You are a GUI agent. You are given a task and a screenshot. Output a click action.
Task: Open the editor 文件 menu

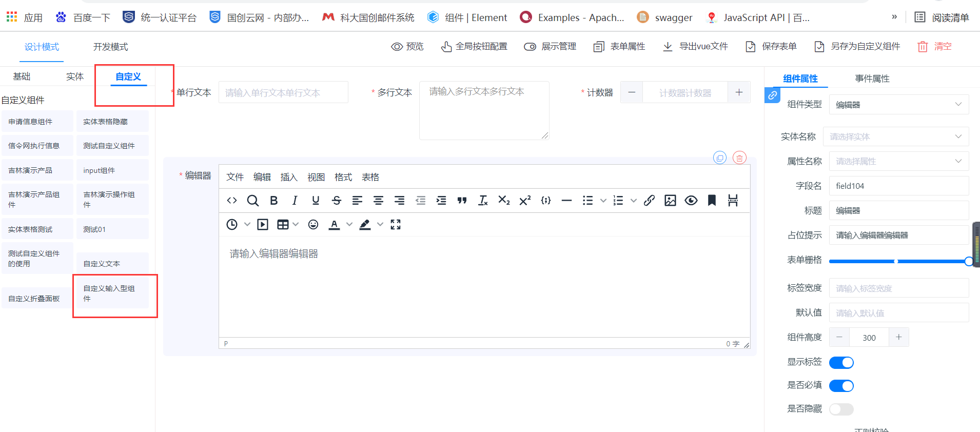pos(235,177)
